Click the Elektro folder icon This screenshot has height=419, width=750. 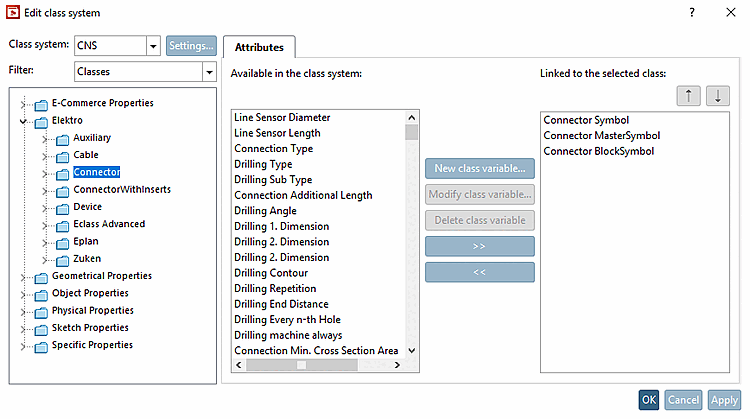[x=41, y=121]
